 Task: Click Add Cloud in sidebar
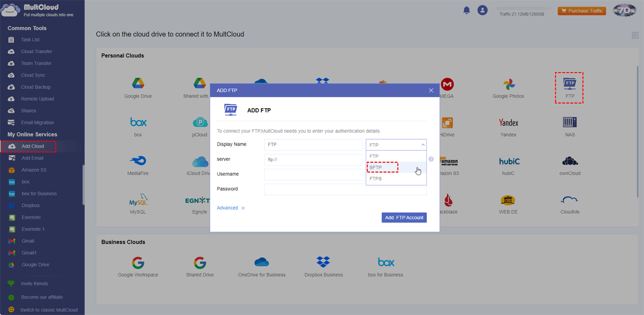(x=33, y=146)
